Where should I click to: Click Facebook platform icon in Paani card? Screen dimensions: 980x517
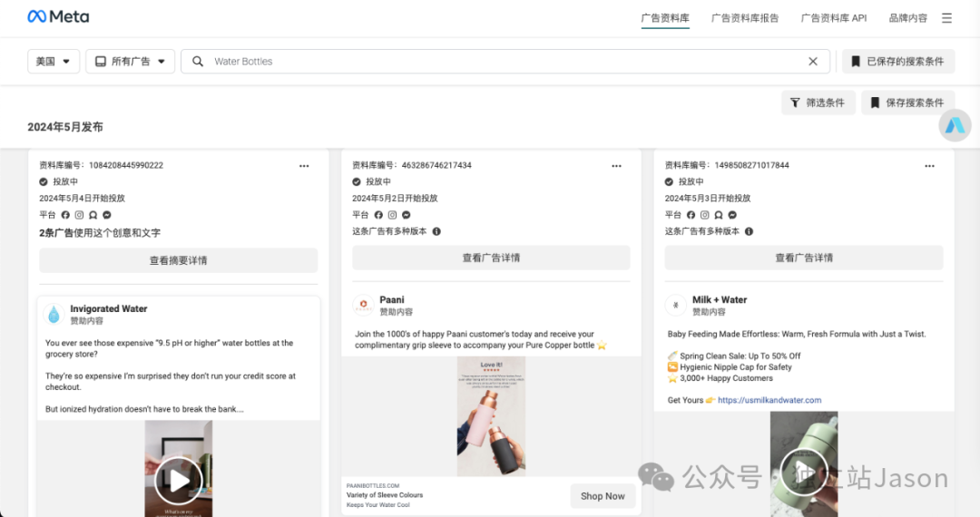click(x=378, y=215)
